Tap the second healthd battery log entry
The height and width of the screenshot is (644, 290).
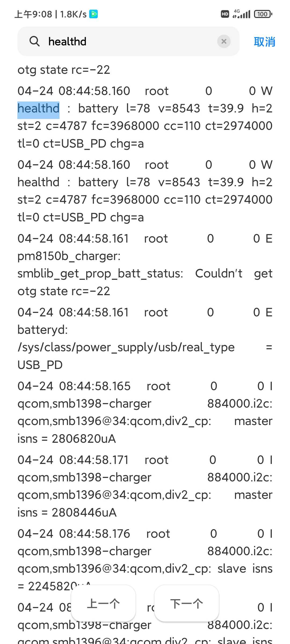pos(145,191)
